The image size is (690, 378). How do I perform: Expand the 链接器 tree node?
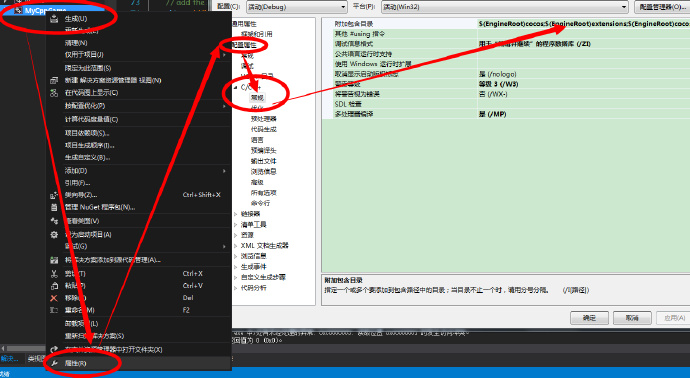coord(235,214)
